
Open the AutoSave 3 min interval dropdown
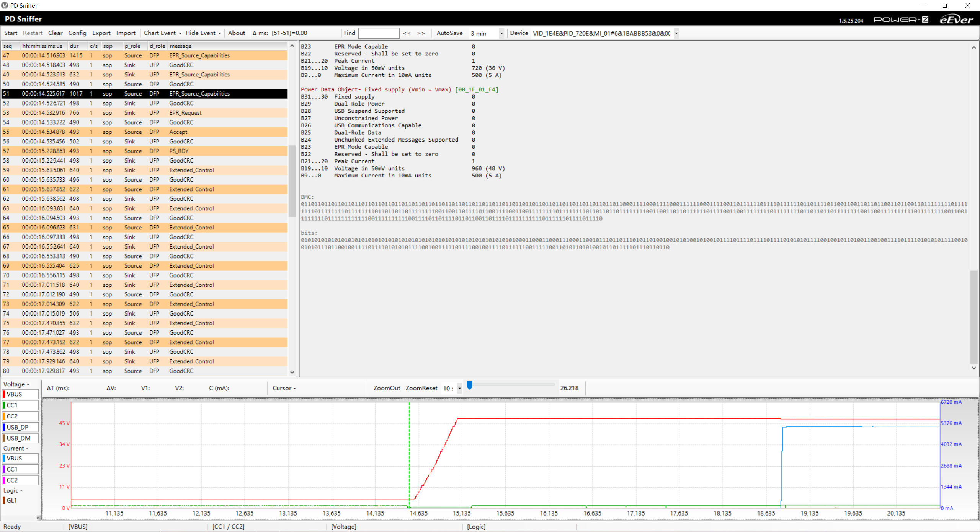[x=501, y=33]
